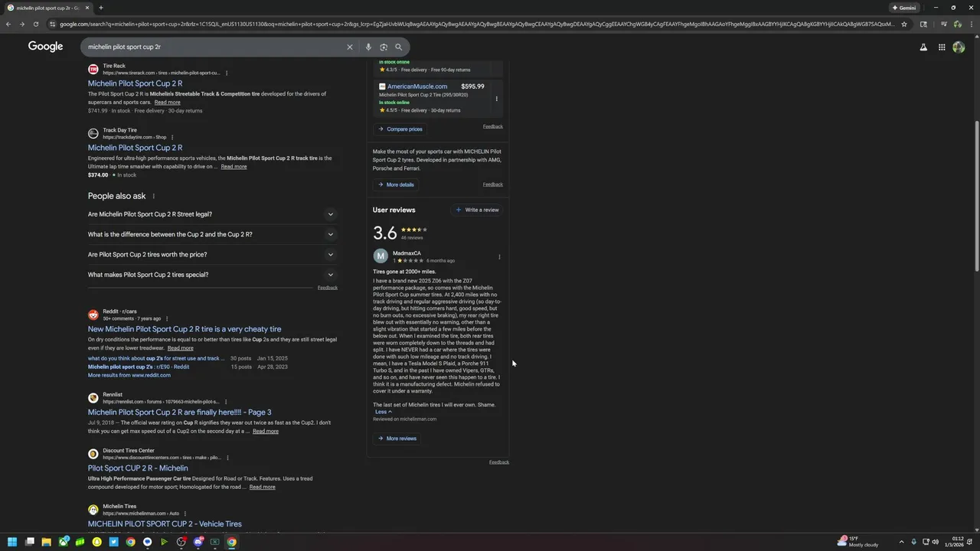Open options for the MadmaxCA review
Image resolution: width=980 pixels, height=551 pixels.
(x=499, y=257)
